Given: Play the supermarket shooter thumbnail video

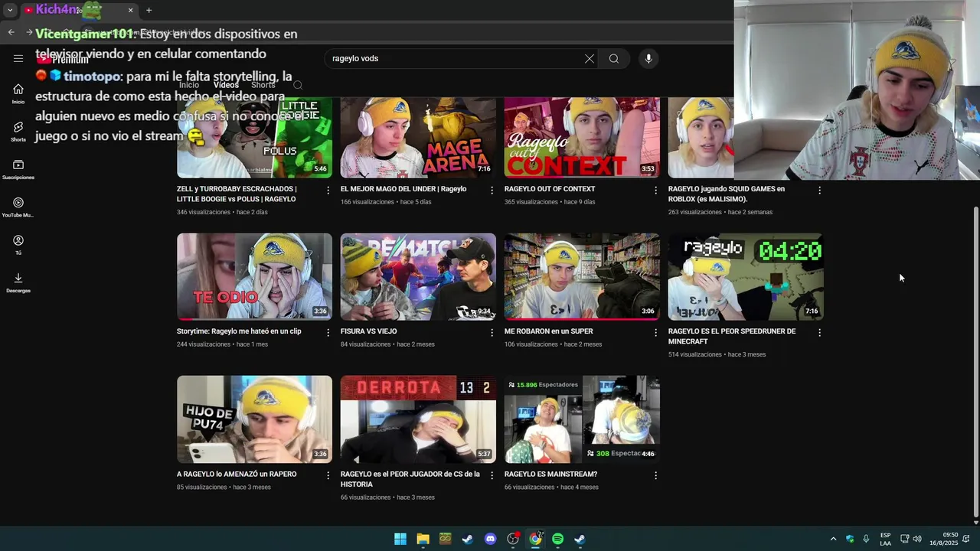Looking at the screenshot, I should (x=582, y=276).
